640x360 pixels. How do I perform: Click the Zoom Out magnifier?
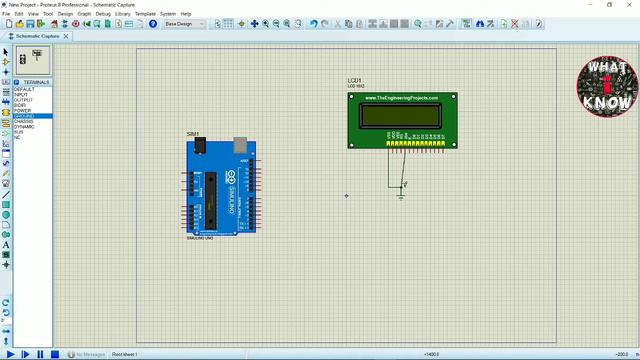click(276, 24)
